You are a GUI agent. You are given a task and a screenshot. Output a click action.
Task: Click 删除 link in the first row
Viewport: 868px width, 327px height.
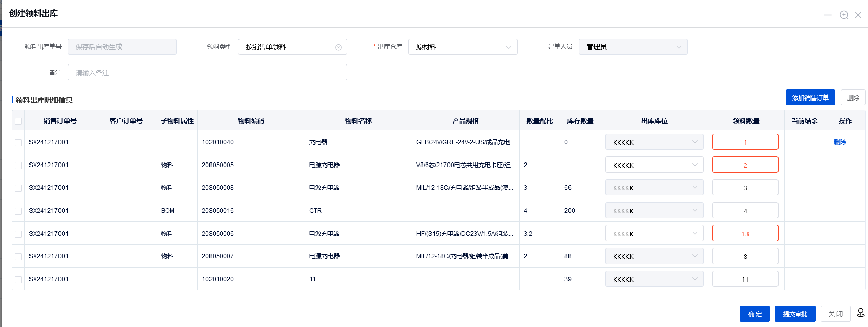pyautogui.click(x=840, y=142)
